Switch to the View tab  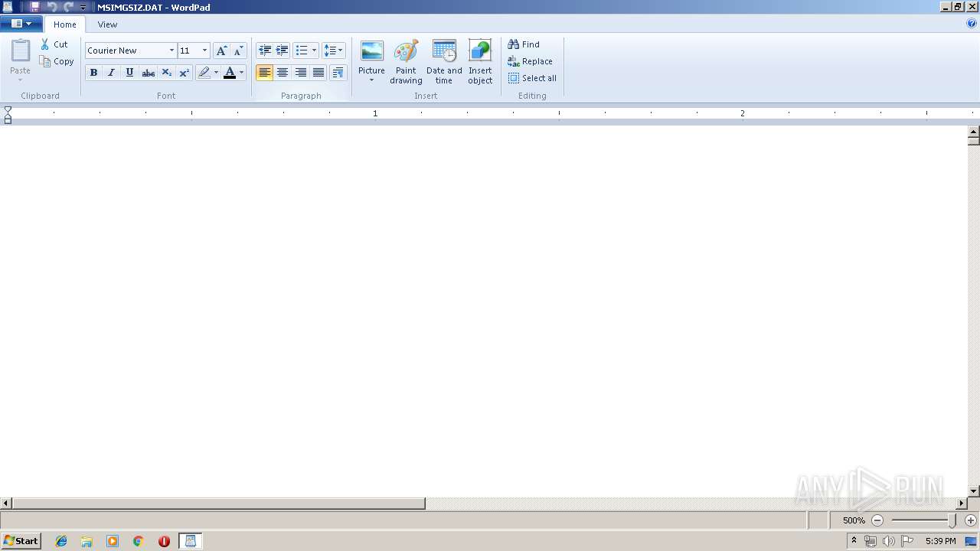(x=107, y=24)
